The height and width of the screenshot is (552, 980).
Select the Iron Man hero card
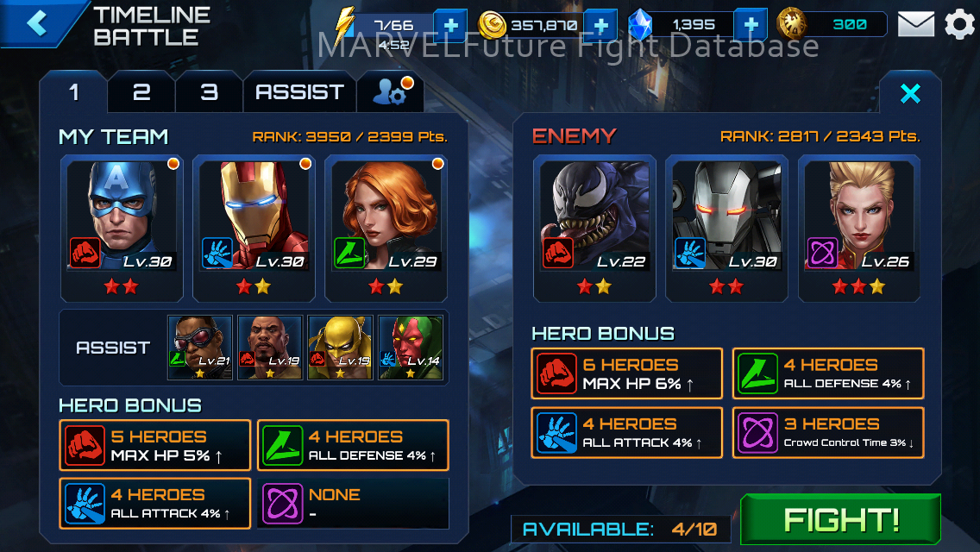pyautogui.click(x=254, y=229)
